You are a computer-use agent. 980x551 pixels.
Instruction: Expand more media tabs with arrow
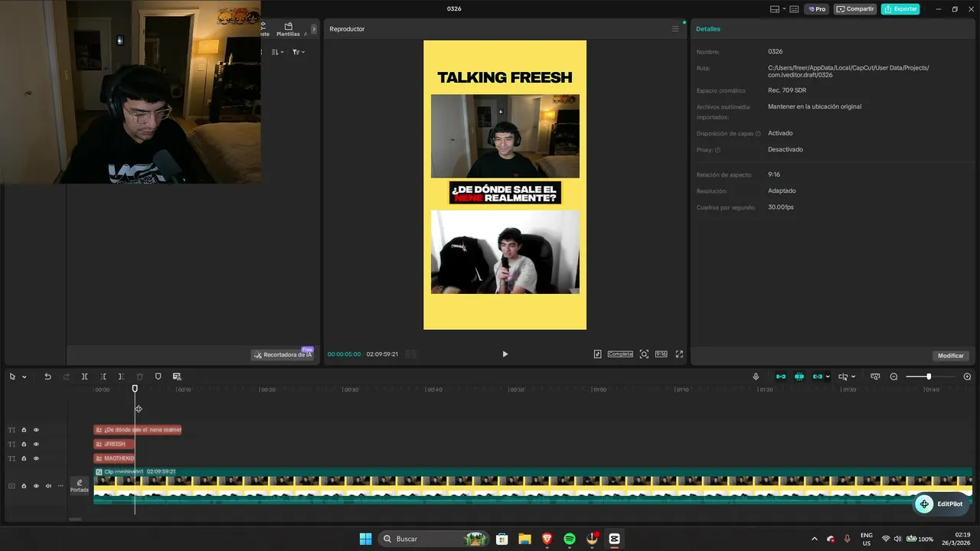pos(313,29)
